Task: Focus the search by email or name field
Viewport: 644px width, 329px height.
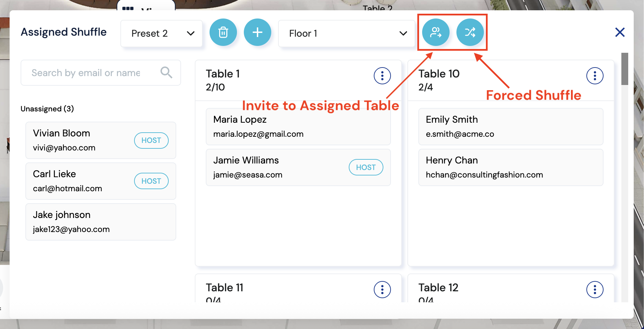Action: (x=89, y=73)
